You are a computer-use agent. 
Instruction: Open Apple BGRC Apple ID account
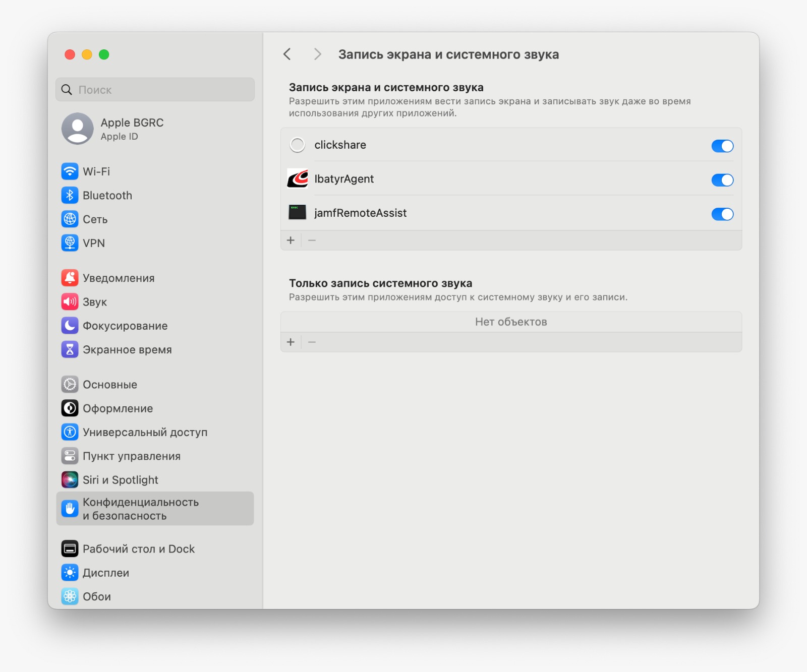pos(155,129)
